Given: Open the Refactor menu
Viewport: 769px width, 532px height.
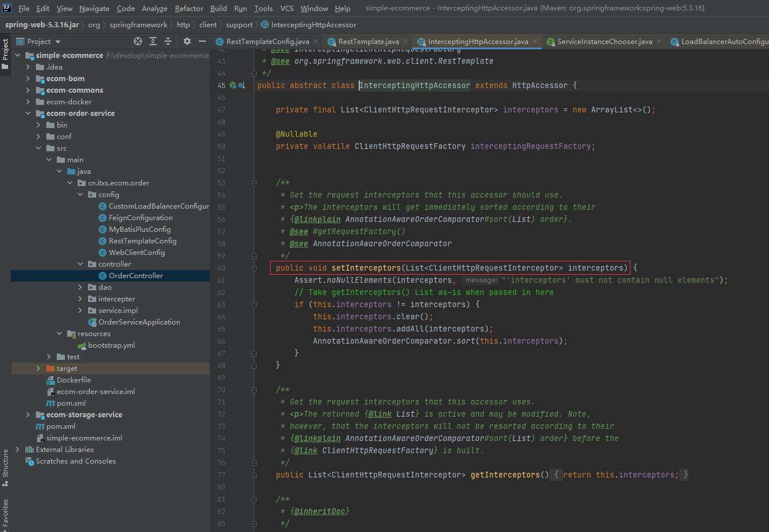Looking at the screenshot, I should click(x=189, y=8).
